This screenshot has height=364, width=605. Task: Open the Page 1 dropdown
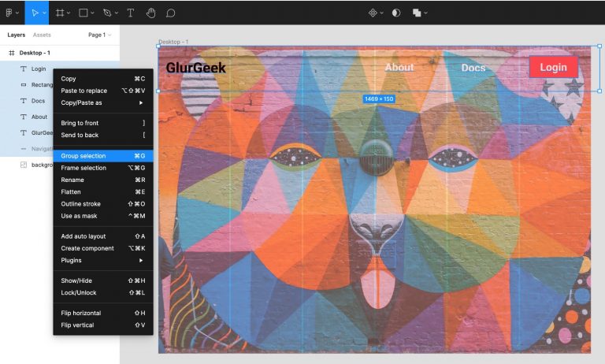99,35
